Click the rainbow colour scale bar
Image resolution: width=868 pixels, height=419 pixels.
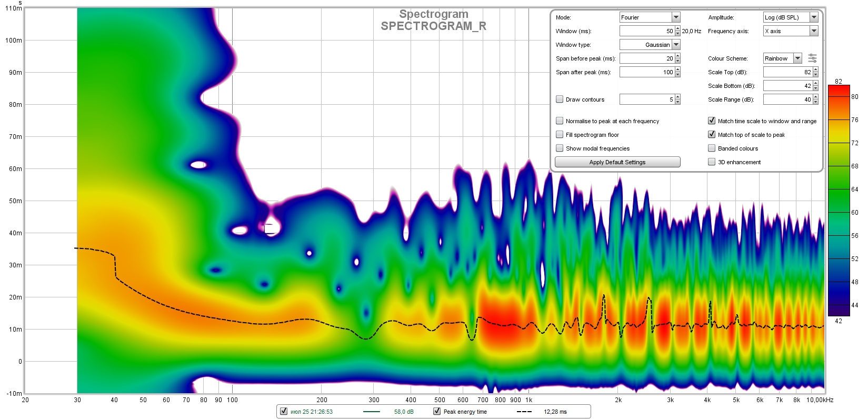pyautogui.click(x=839, y=201)
